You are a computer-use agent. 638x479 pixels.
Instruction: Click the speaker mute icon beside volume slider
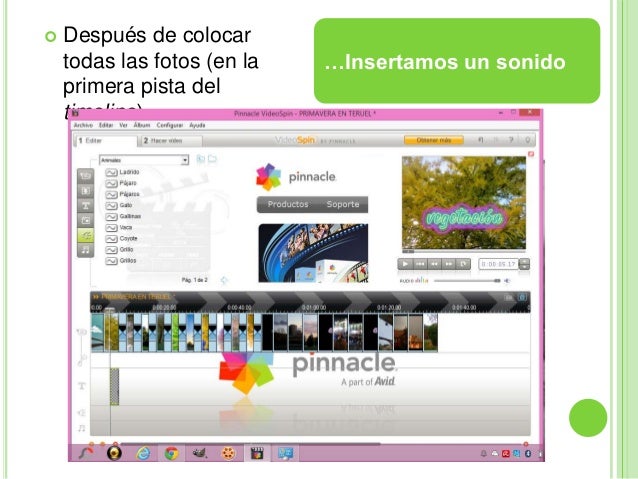pos(507,281)
